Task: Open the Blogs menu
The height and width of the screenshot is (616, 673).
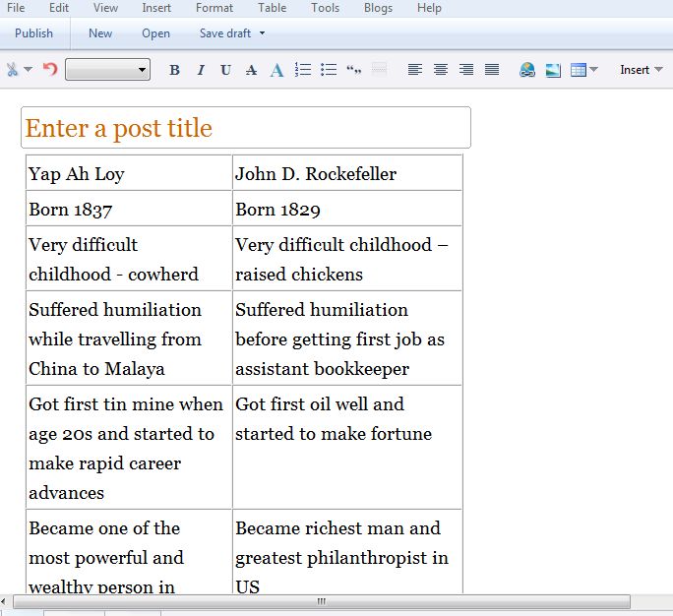Action: tap(378, 8)
